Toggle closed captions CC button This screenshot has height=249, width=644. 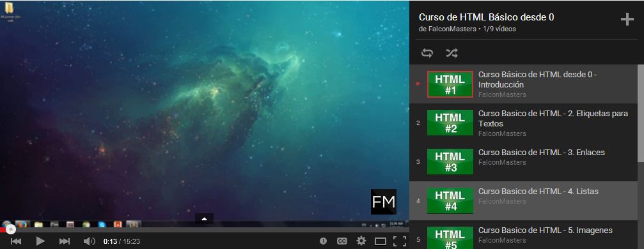pos(342,241)
